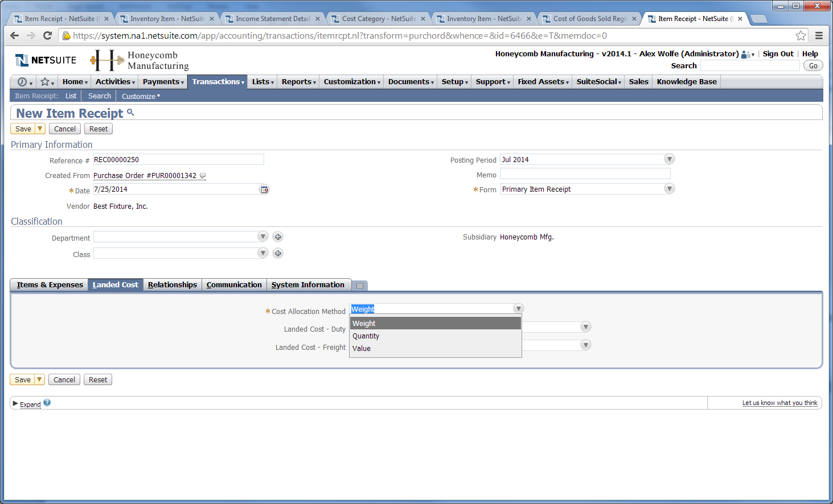Click the Date input field
Viewport: 833px width, 504px height.
pos(176,189)
